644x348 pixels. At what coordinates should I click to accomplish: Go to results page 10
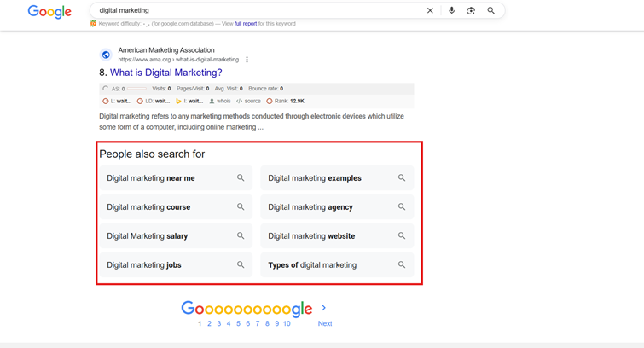[x=287, y=324]
